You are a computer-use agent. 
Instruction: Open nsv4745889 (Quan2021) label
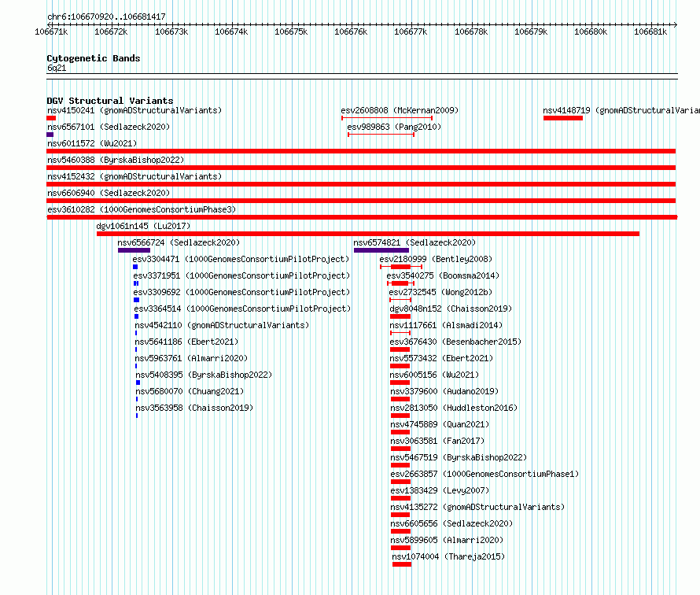[x=440, y=424]
